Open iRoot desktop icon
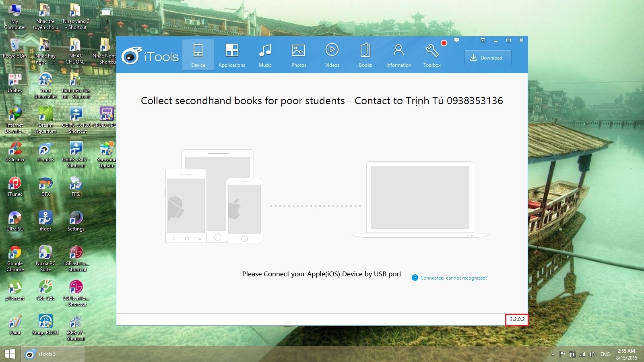 [x=45, y=221]
